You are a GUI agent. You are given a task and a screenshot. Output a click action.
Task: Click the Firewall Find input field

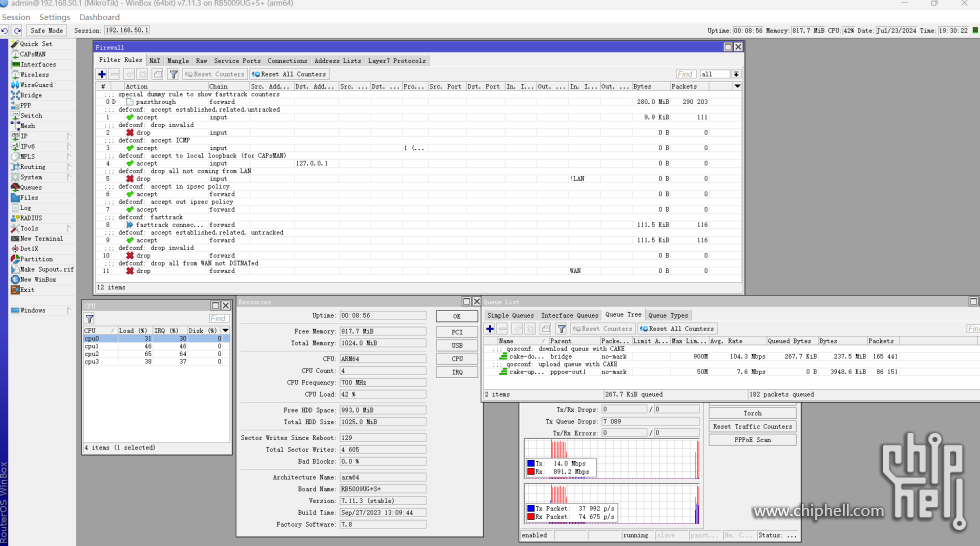686,74
